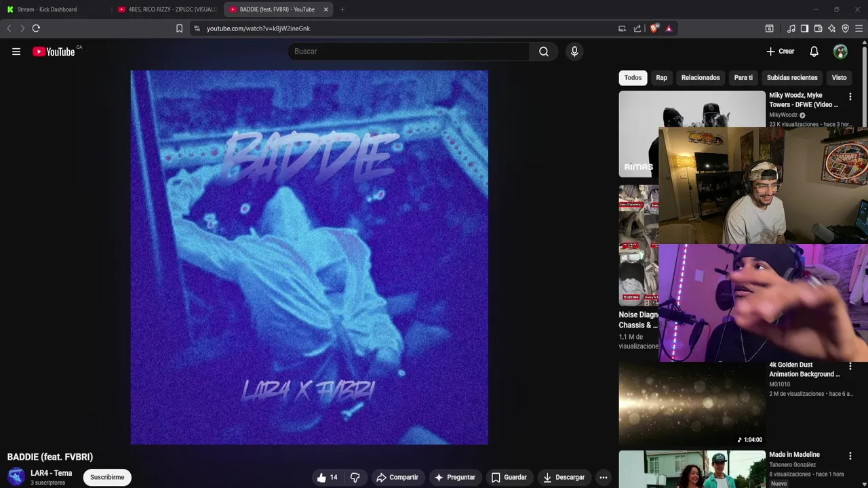Open options for Miky Woodz DFWE video
This screenshot has width=868, height=488.
click(x=850, y=97)
